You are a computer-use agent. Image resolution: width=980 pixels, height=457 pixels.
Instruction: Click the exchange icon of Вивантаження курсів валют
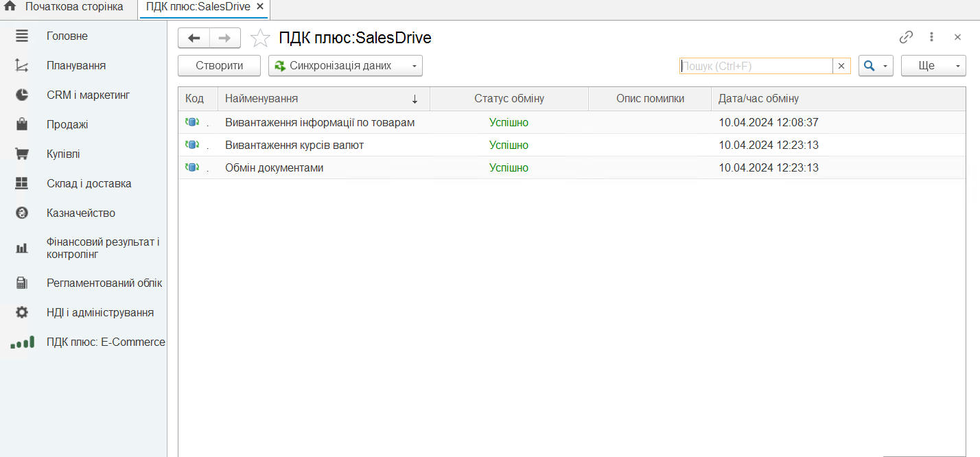[191, 145]
